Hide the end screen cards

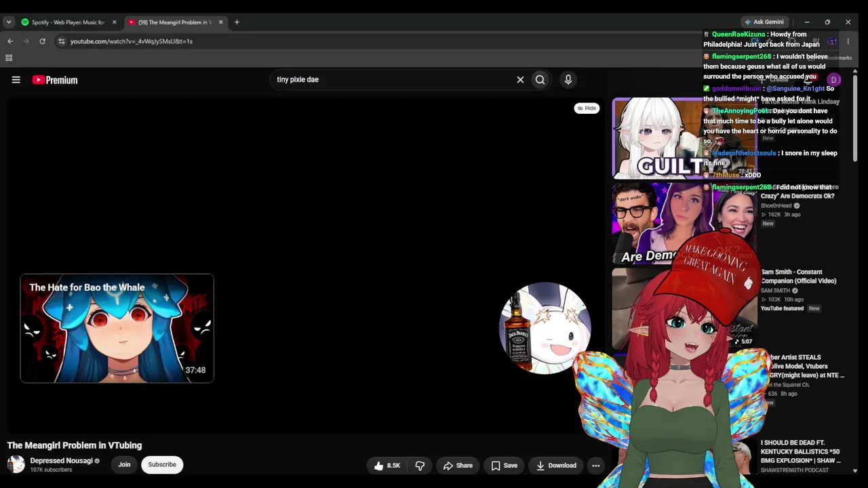pyautogui.click(x=587, y=108)
